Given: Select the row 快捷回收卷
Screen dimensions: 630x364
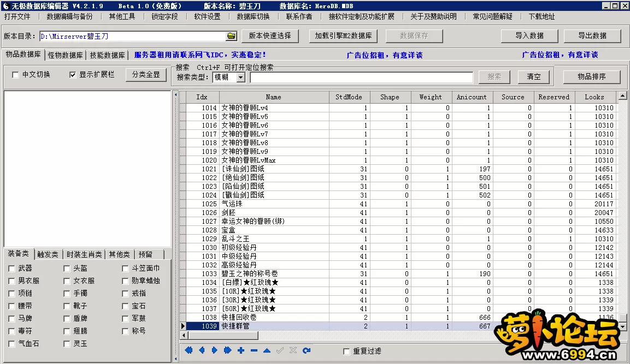Looking at the screenshot, I should pos(397,318).
